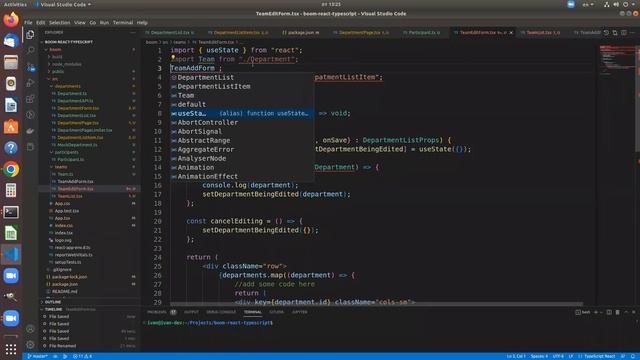The image size is (640, 360).
Task: Open package-lock.json in the file tree
Action: click(69, 277)
